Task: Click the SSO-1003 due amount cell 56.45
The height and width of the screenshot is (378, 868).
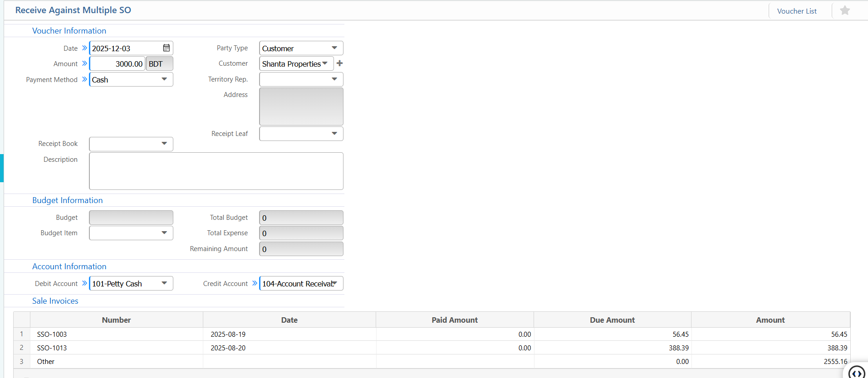Action: pyautogui.click(x=613, y=334)
